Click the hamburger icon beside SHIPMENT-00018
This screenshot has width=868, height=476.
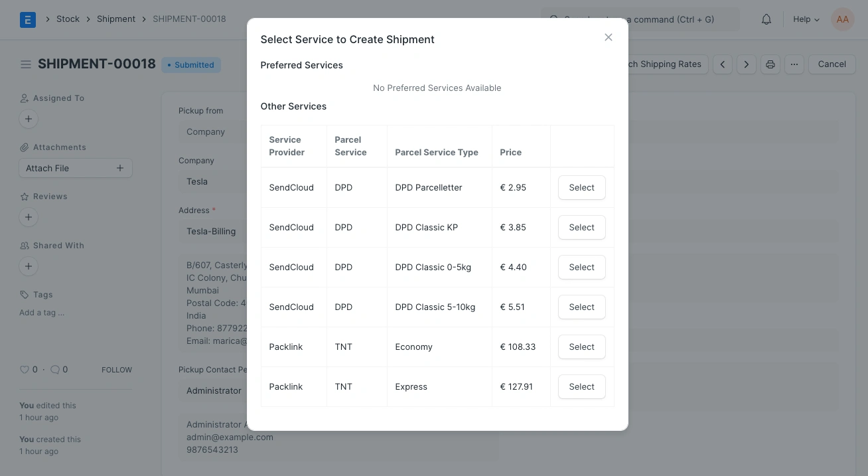[26, 64]
